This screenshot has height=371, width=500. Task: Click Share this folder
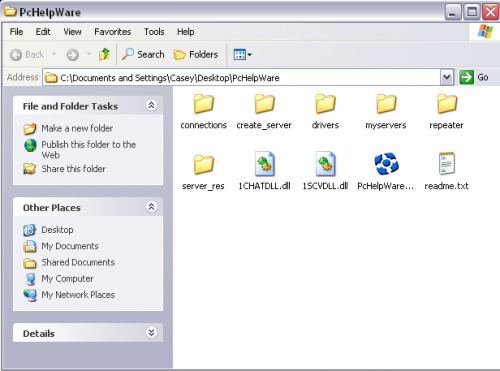point(74,169)
